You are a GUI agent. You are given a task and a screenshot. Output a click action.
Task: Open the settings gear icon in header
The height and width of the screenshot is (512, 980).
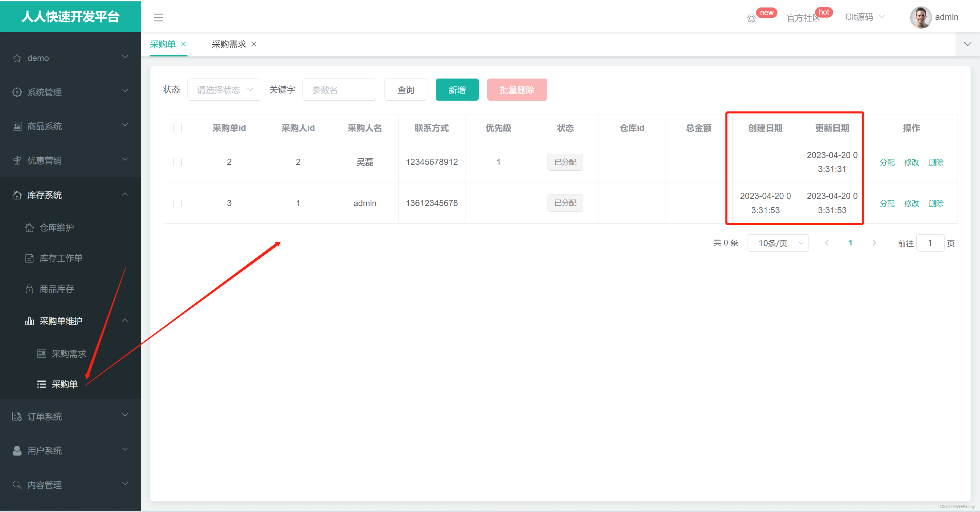pos(751,18)
